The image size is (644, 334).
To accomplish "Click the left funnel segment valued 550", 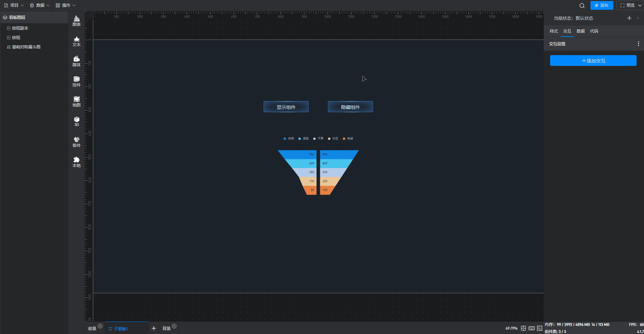I will (298, 155).
